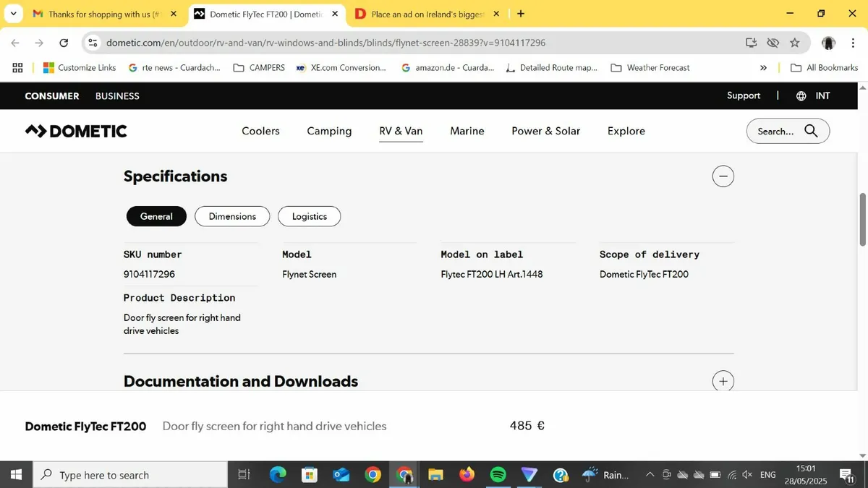The height and width of the screenshot is (488, 868).
Task: Open the Windows Start menu
Action: click(16, 474)
